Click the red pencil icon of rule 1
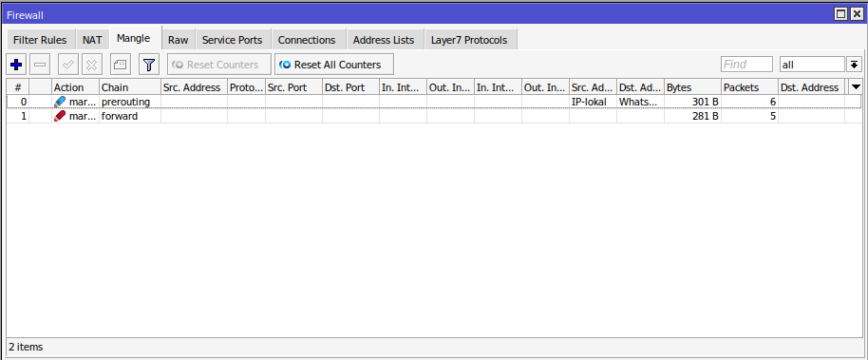The image size is (868, 360). click(60, 116)
